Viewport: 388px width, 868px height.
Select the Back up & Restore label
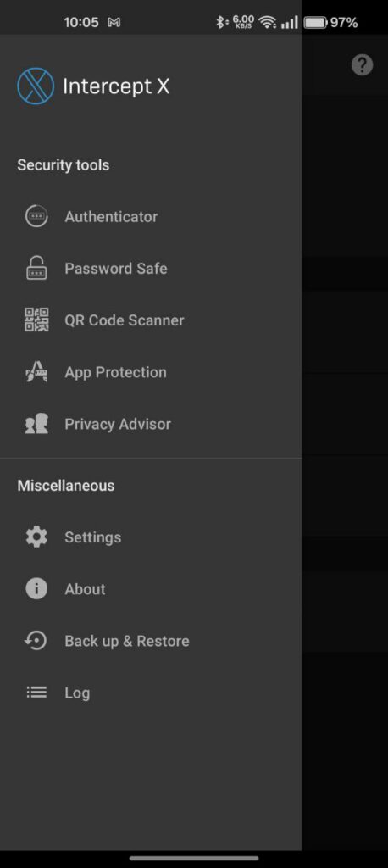coord(127,641)
